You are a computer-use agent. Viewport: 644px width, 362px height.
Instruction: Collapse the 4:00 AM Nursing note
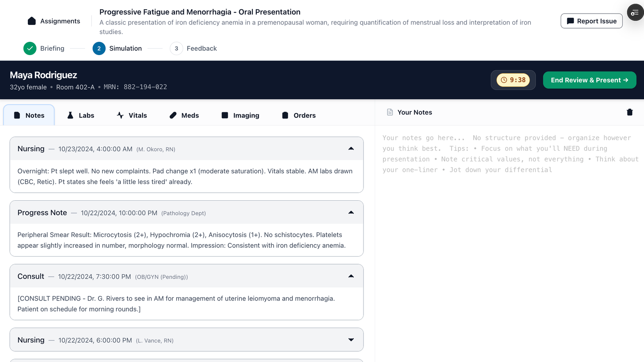pyautogui.click(x=351, y=149)
